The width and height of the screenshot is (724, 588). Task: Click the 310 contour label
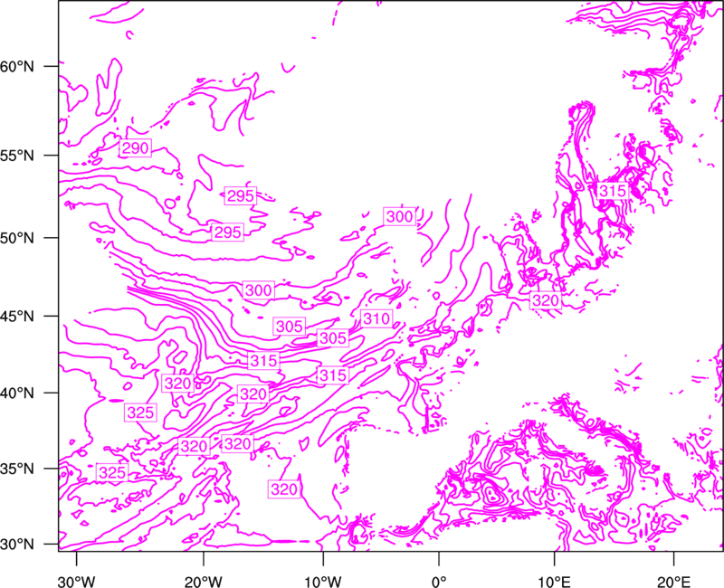(x=376, y=318)
